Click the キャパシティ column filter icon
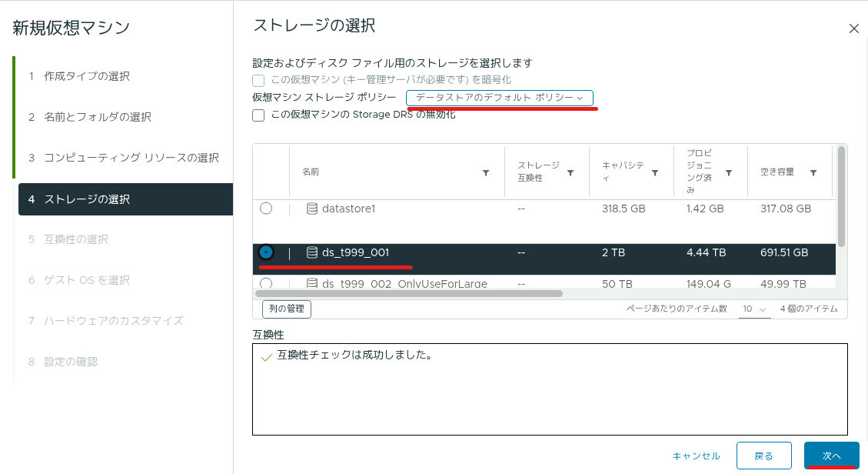868x474 pixels. click(x=655, y=173)
